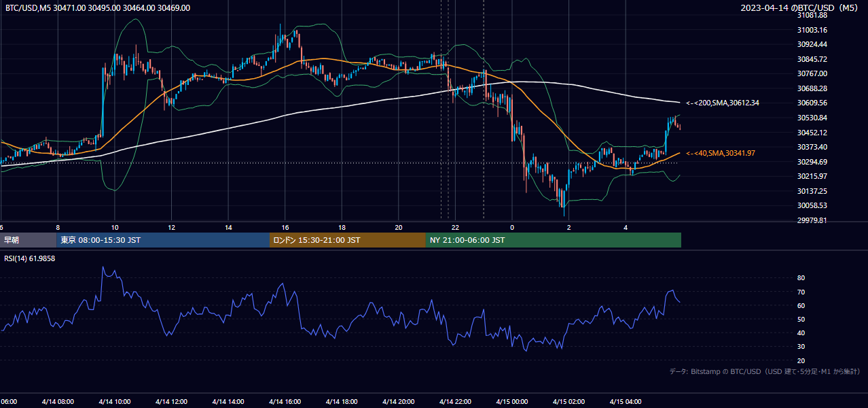The height and width of the screenshot is (408, 868).
Task: Click the 4/15 04:00 bottom time label
Action: tap(626, 401)
